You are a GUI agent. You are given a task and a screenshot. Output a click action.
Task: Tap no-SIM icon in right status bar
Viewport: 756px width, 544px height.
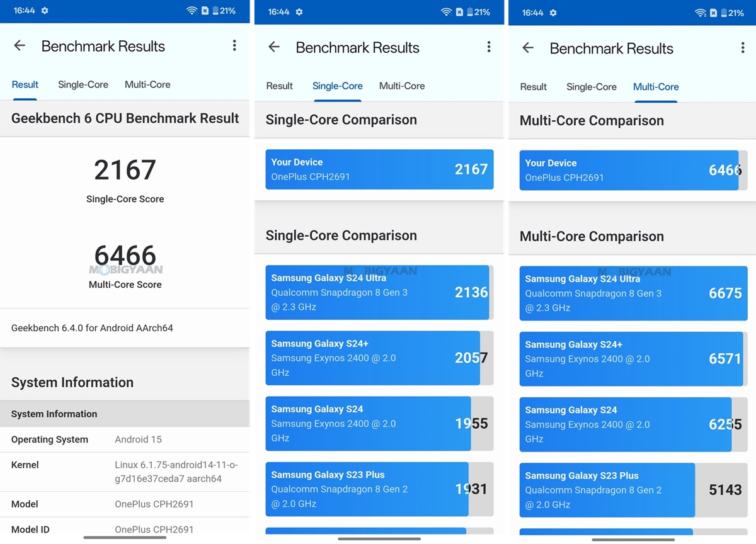713,13
